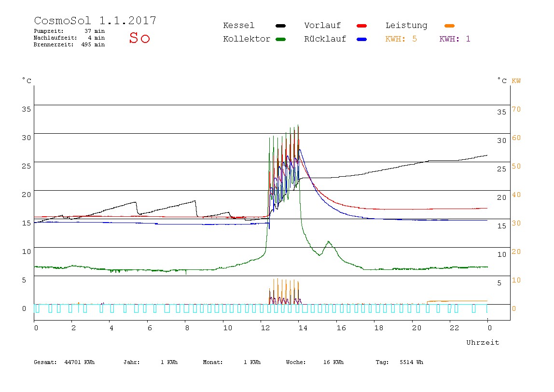This screenshot has height=392, width=554.
Task: Select the orange Leistung legend swatch
Action: [449, 26]
